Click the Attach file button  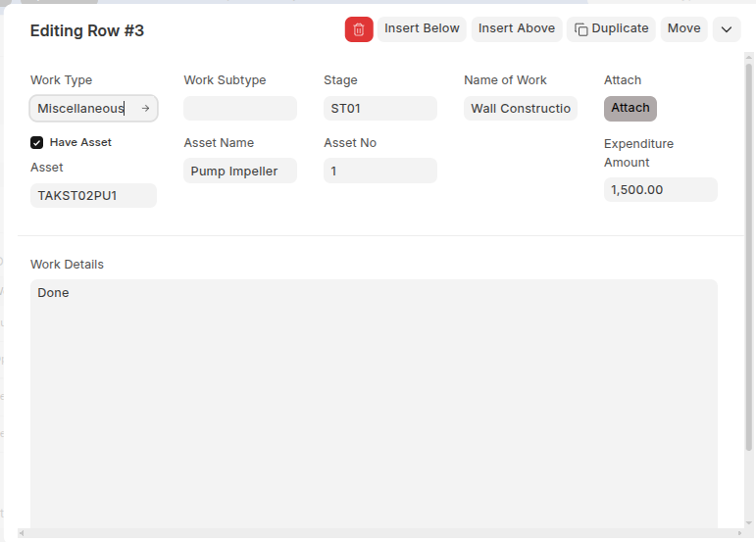tap(630, 109)
